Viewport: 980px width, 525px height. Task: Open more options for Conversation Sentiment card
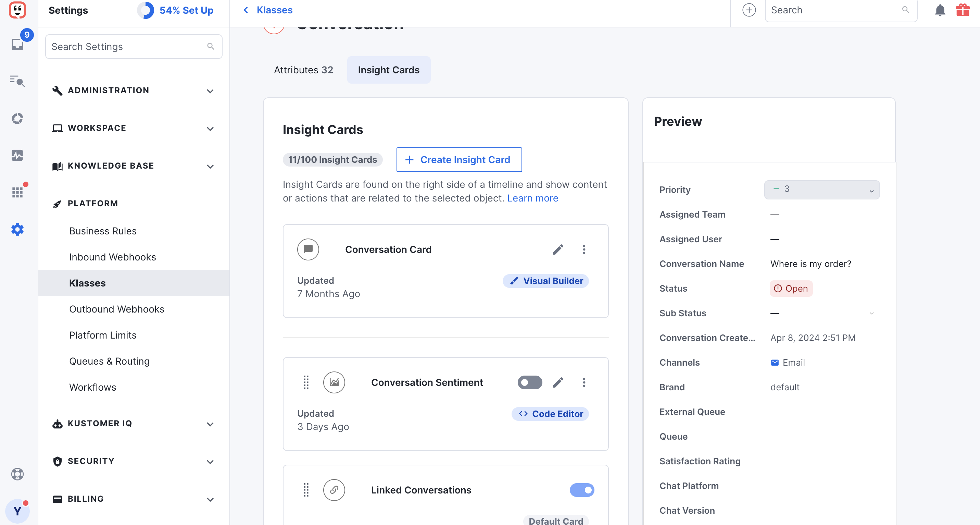584,382
